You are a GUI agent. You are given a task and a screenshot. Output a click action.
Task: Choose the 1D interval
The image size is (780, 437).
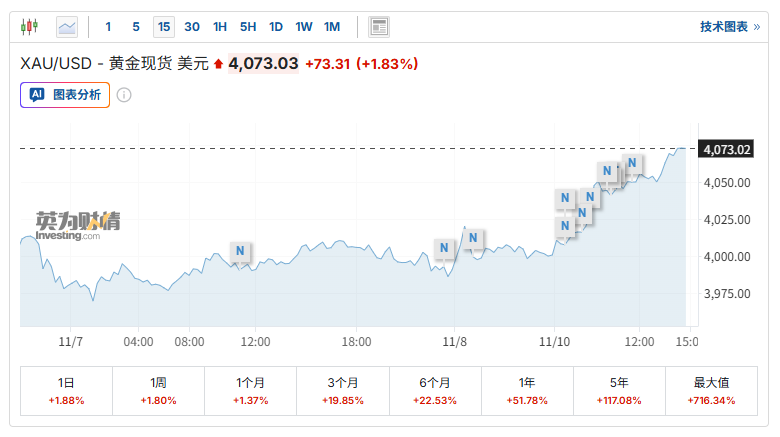tap(276, 26)
